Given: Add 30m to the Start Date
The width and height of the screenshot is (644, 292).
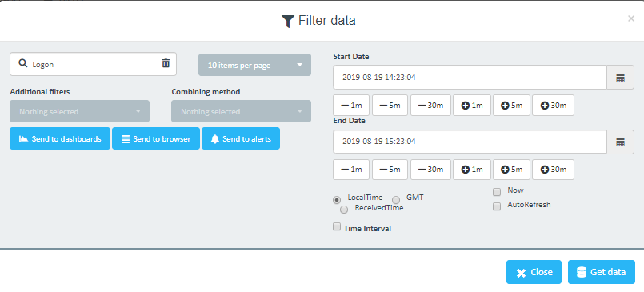Looking at the screenshot, I should [x=554, y=106].
